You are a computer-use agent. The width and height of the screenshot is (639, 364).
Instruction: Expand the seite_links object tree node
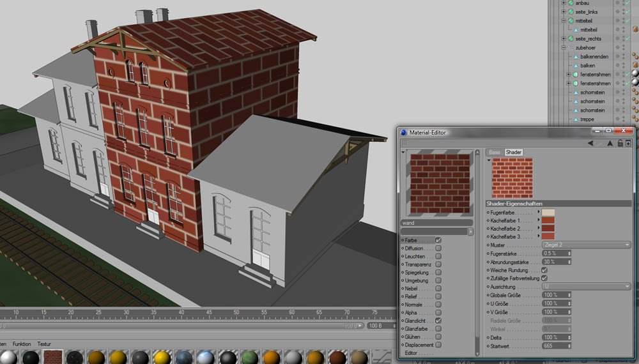point(564,12)
